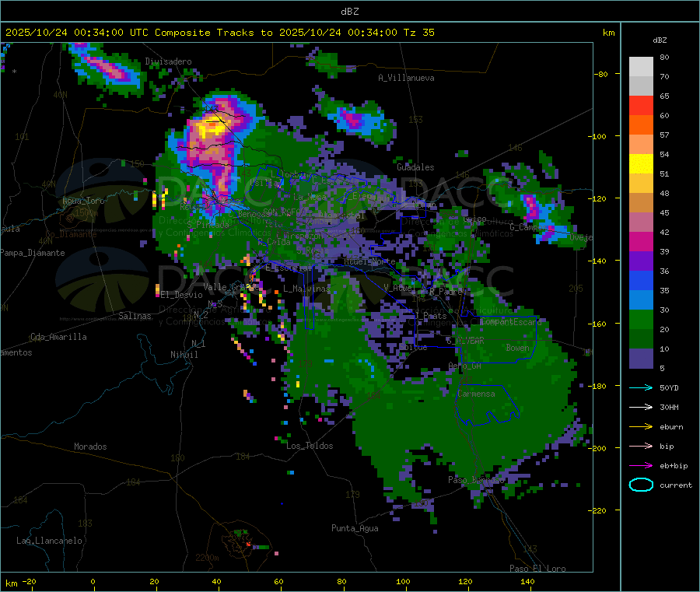The width and height of the screenshot is (700, 592).
Task: Pick the tan 45-48 dBZ swatch
Action: point(641,203)
